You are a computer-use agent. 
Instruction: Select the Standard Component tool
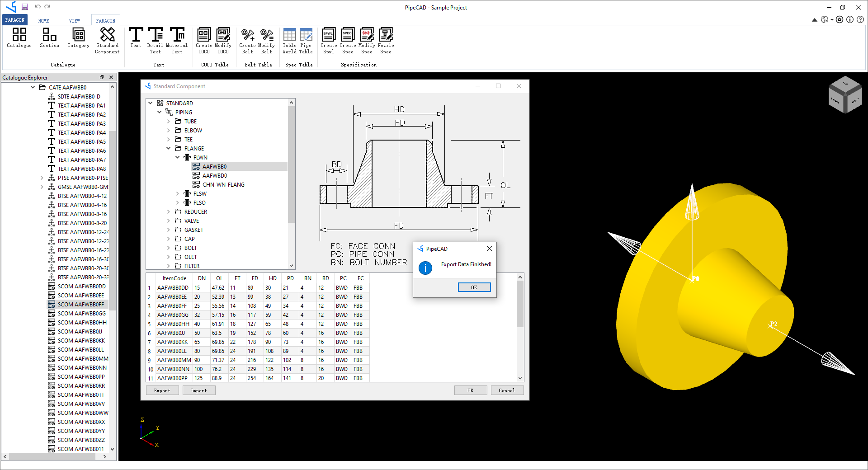(107, 40)
